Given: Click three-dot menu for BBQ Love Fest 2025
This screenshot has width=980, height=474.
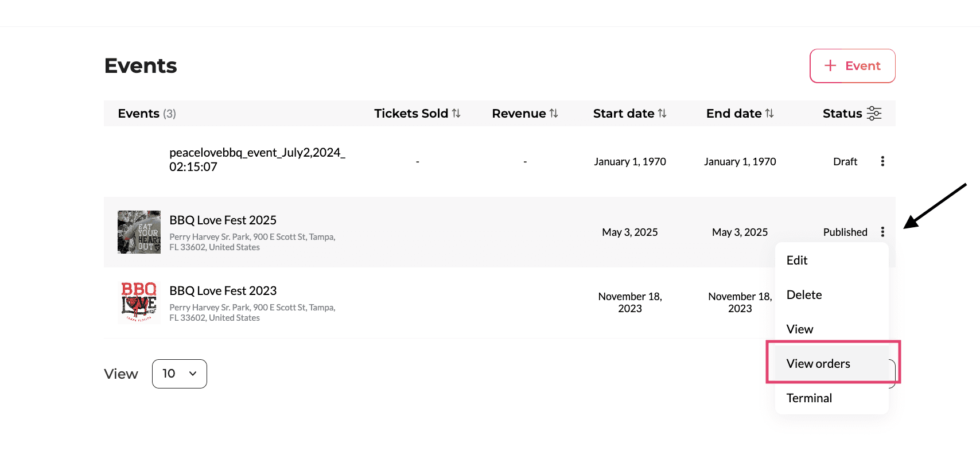Looking at the screenshot, I should 882,232.
